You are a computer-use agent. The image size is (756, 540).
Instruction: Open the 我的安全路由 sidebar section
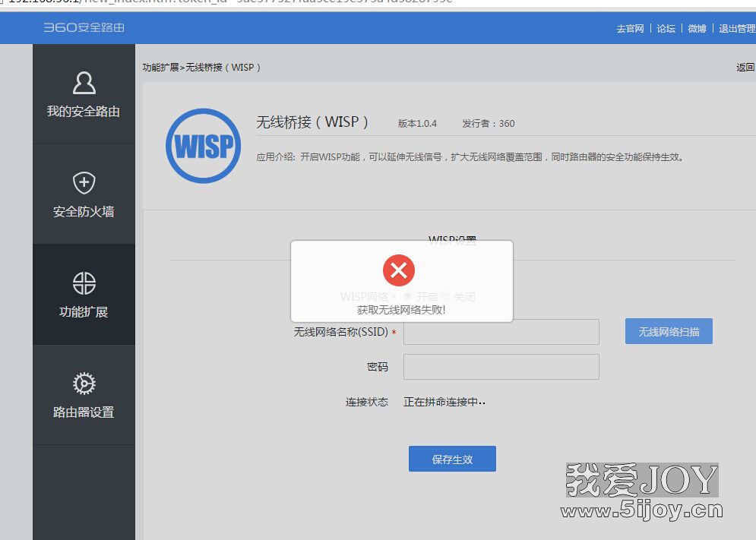pyautogui.click(x=84, y=94)
